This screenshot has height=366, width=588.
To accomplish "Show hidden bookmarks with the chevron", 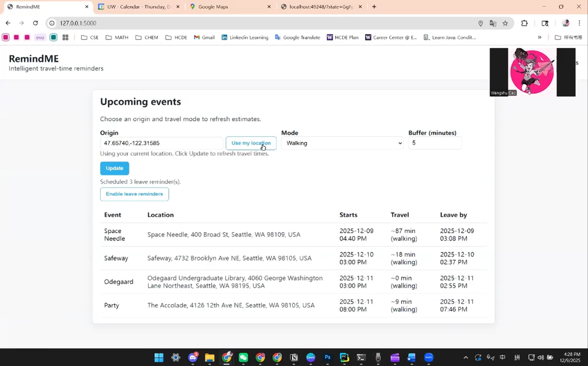I will click(x=539, y=37).
